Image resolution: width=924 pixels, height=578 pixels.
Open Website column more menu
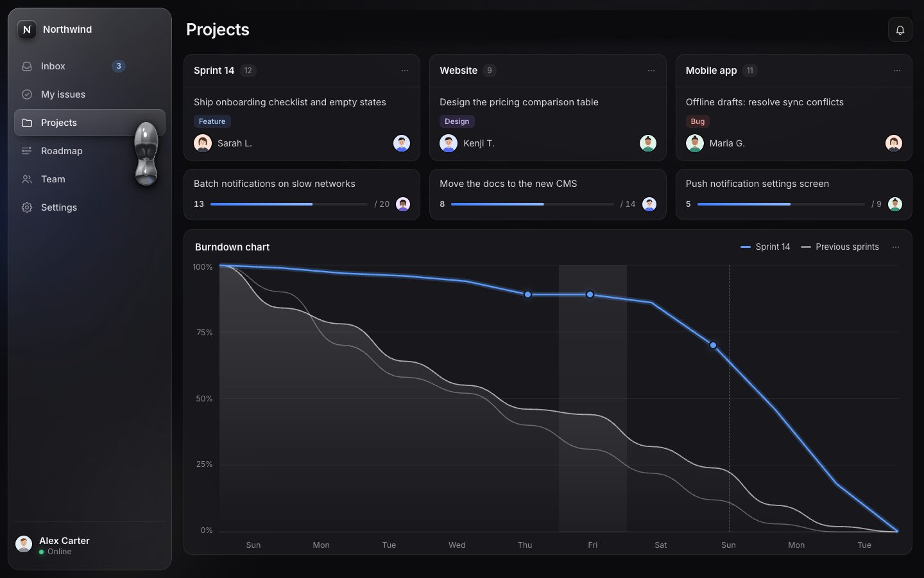point(651,71)
